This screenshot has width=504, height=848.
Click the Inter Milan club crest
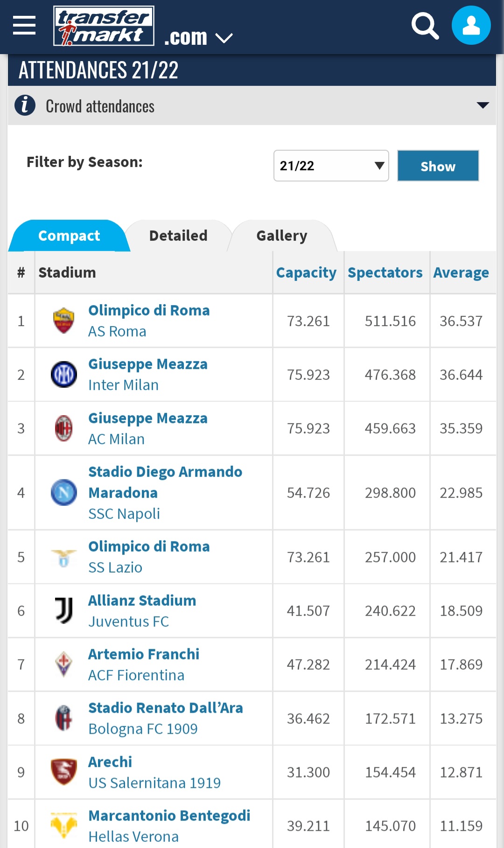click(x=64, y=374)
